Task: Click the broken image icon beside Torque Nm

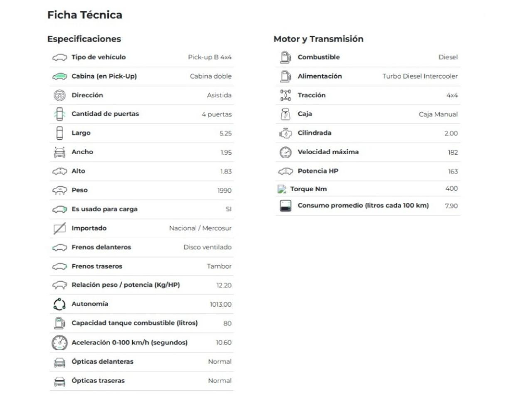Action: 282,189
